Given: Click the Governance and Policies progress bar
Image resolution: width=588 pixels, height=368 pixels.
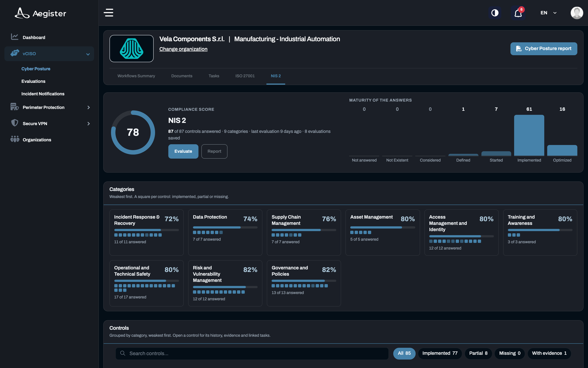Looking at the screenshot, I should pos(304,281).
